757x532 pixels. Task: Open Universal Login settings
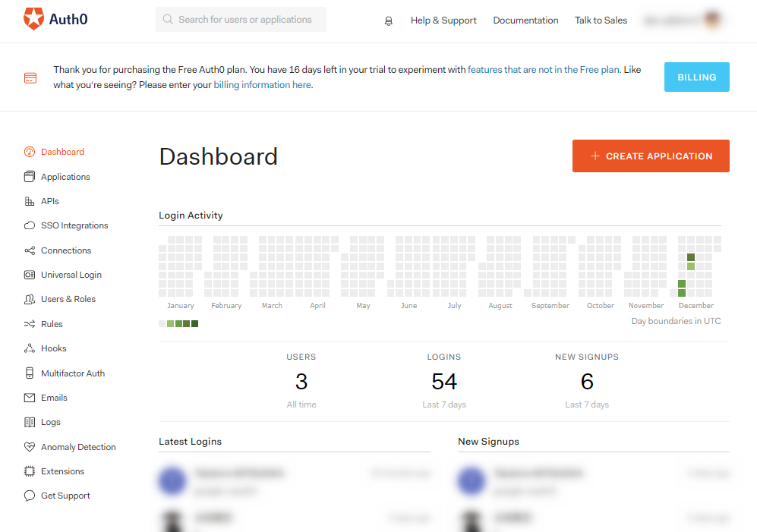(71, 275)
